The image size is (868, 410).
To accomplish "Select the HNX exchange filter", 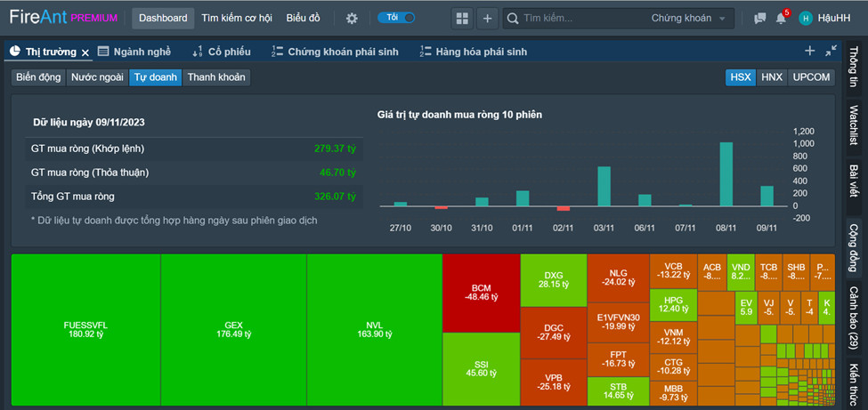I will click(x=772, y=77).
